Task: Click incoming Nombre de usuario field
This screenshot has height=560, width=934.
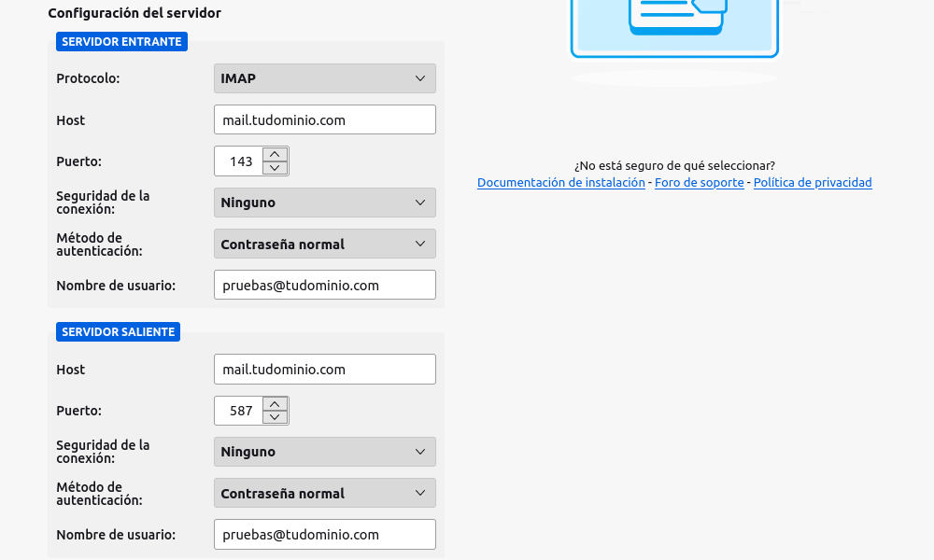Action: tap(324, 286)
